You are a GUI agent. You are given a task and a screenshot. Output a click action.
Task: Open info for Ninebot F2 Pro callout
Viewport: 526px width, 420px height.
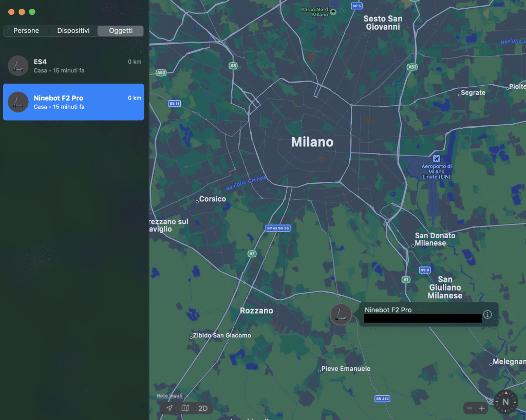(x=487, y=314)
